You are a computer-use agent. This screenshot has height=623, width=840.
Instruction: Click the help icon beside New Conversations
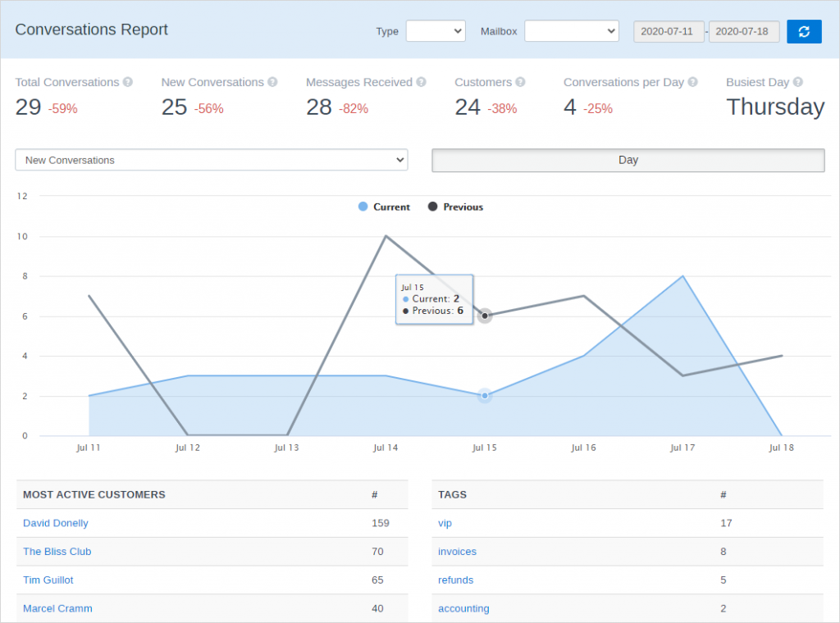[x=273, y=82]
